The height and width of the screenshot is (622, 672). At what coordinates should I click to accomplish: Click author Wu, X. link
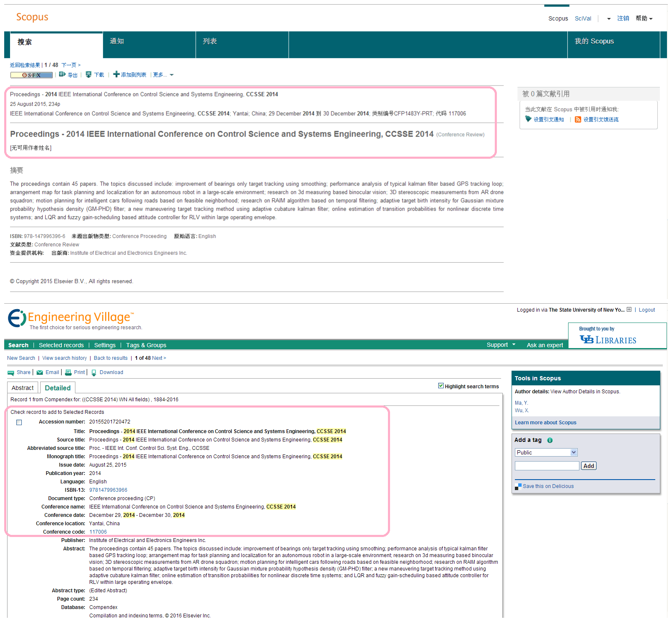pos(522,410)
